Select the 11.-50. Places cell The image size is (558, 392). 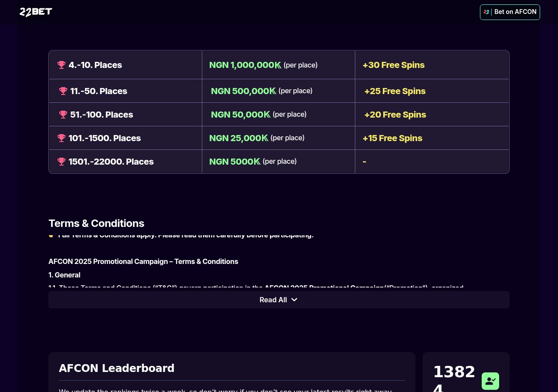[126, 91]
